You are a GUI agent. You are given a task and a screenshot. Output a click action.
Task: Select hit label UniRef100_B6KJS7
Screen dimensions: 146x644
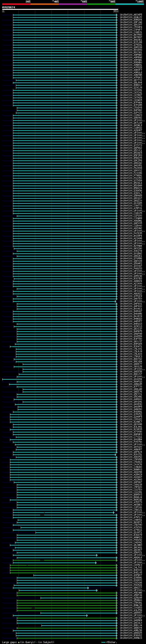pyautogui.click(x=131, y=374)
